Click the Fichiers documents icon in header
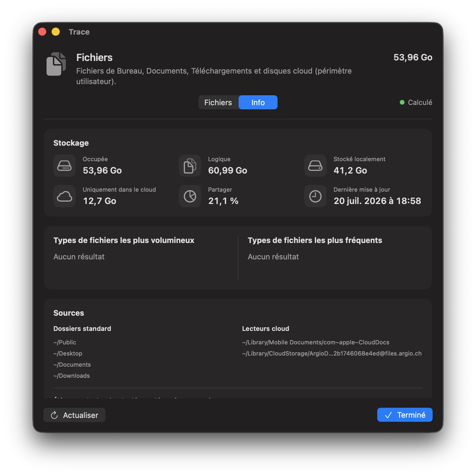The width and height of the screenshot is (476, 476). pyautogui.click(x=56, y=64)
